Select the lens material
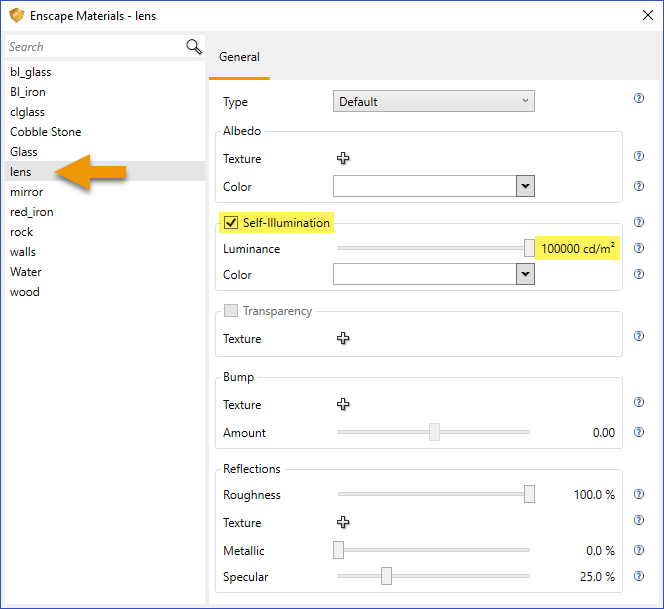The height and width of the screenshot is (609, 664). (x=105, y=172)
